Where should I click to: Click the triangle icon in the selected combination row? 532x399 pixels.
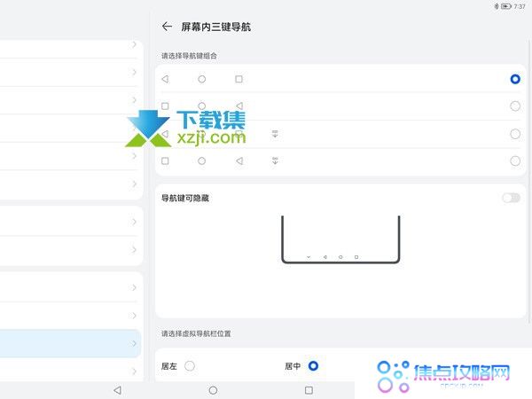(165, 79)
